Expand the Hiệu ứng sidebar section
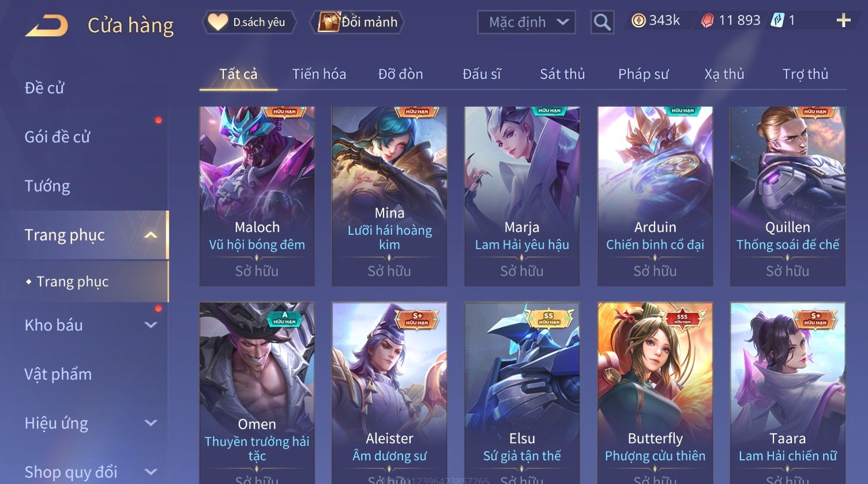The image size is (868, 484). click(x=151, y=423)
